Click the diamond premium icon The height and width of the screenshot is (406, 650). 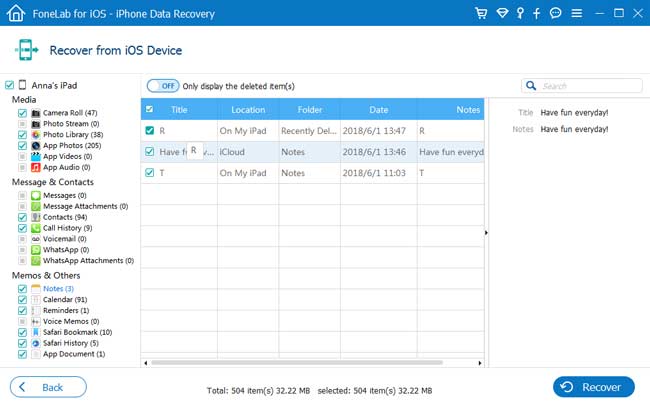pyautogui.click(x=502, y=13)
